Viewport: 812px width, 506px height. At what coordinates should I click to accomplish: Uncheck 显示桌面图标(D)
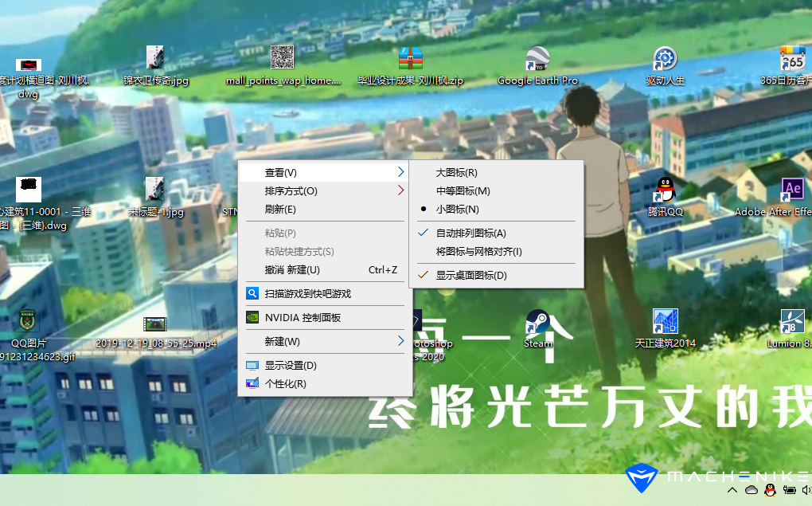[x=496, y=275]
